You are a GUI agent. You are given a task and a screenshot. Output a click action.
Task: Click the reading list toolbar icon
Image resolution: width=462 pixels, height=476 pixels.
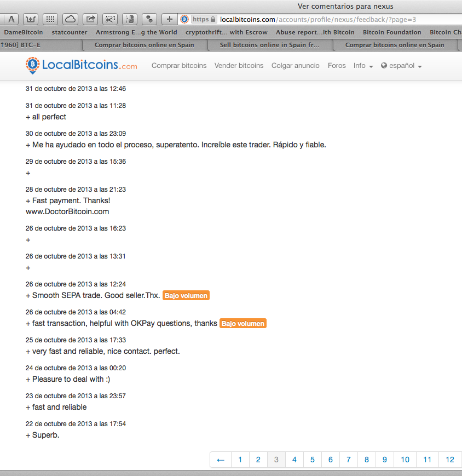(x=130, y=19)
